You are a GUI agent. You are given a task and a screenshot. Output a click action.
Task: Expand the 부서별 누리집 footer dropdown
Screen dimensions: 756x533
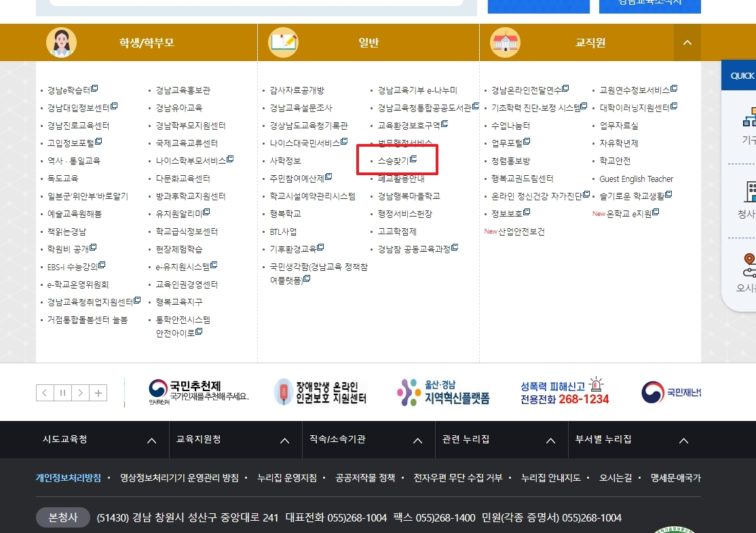tap(635, 439)
